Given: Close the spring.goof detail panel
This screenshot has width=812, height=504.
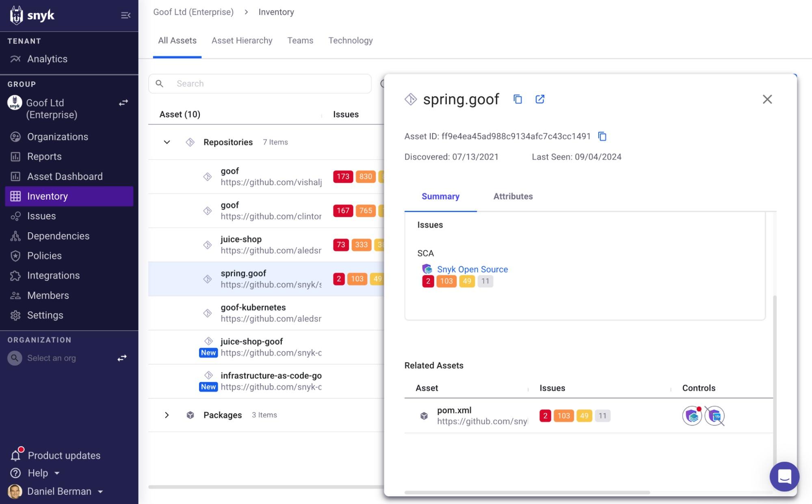Looking at the screenshot, I should point(767,99).
